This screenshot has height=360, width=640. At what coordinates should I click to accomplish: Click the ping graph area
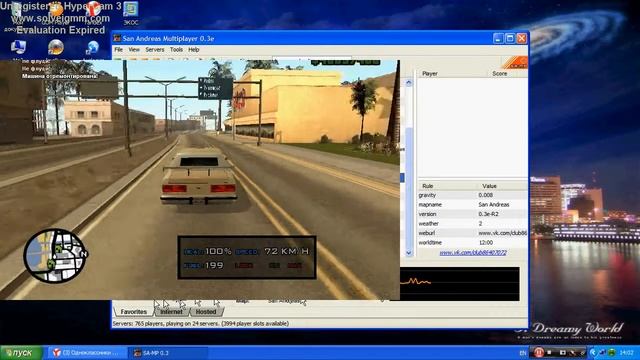click(x=460, y=284)
